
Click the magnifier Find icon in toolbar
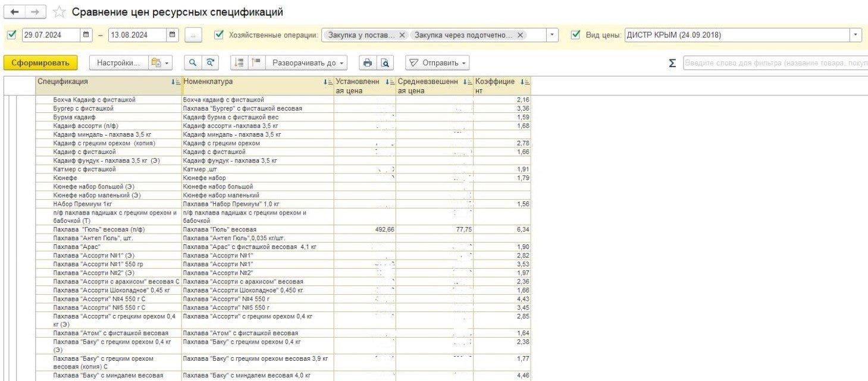pos(193,62)
